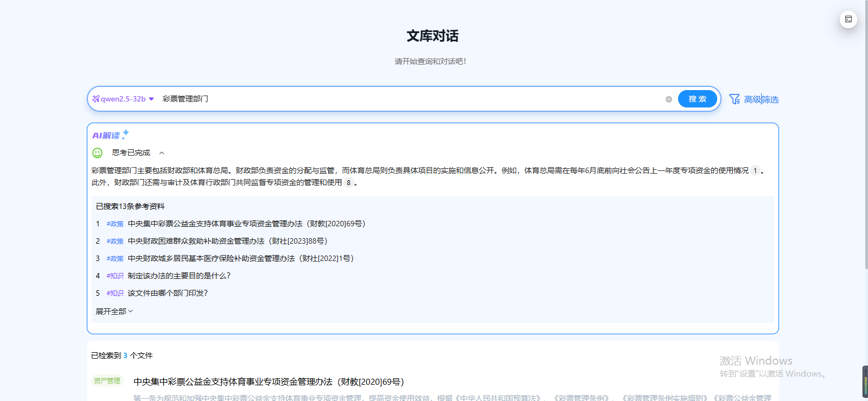
Task: Open reference 中央财政城乡居民基本医疗保险补助资金管理办法
Action: tap(240, 258)
